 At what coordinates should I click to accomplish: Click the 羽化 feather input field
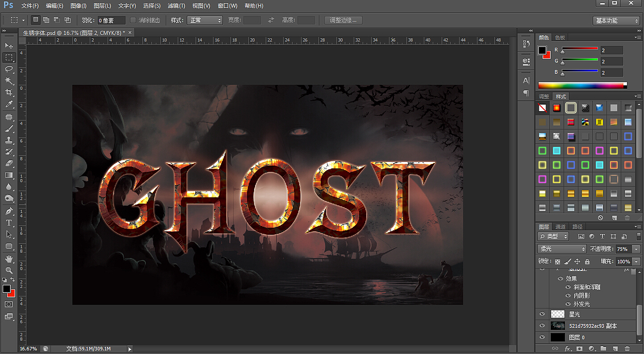(x=111, y=20)
